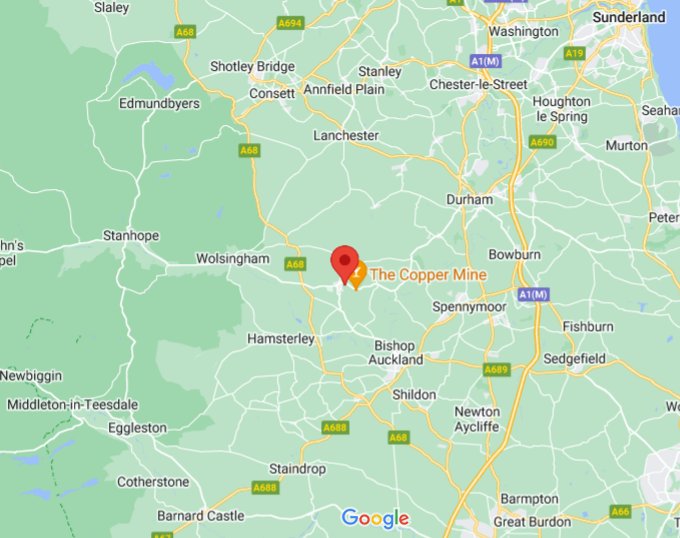Click the Consett town label

pyautogui.click(x=272, y=93)
